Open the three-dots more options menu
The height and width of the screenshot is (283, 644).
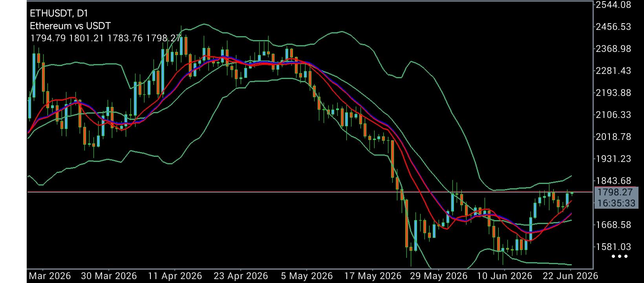(620, 257)
